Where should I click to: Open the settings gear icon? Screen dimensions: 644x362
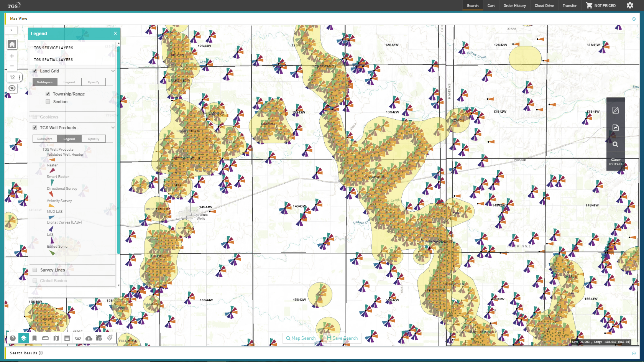[x=630, y=5]
